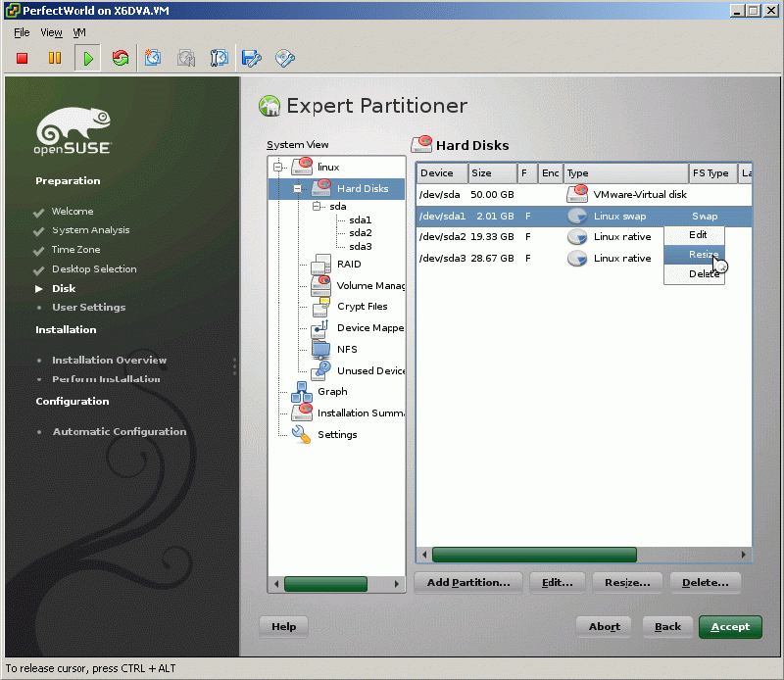Click the partition icon in /dev/sda2 row
This screenshot has height=680, width=784.
tap(577, 237)
